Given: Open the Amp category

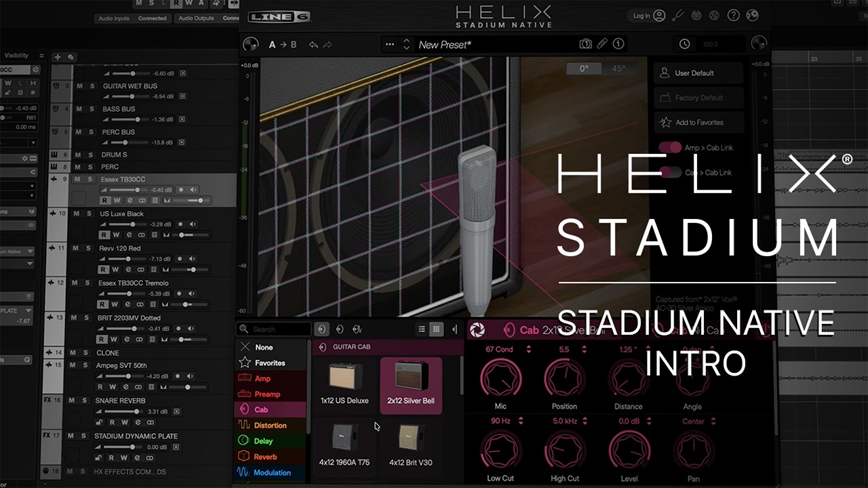Looking at the screenshot, I should click(x=271, y=378).
